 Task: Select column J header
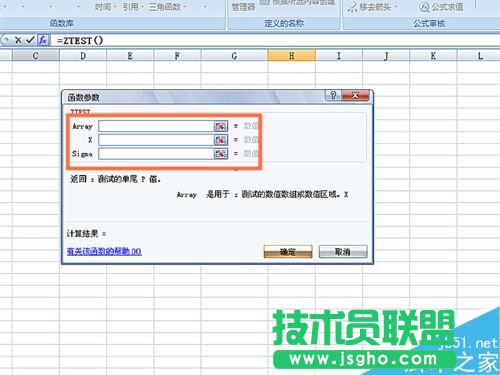tap(386, 56)
